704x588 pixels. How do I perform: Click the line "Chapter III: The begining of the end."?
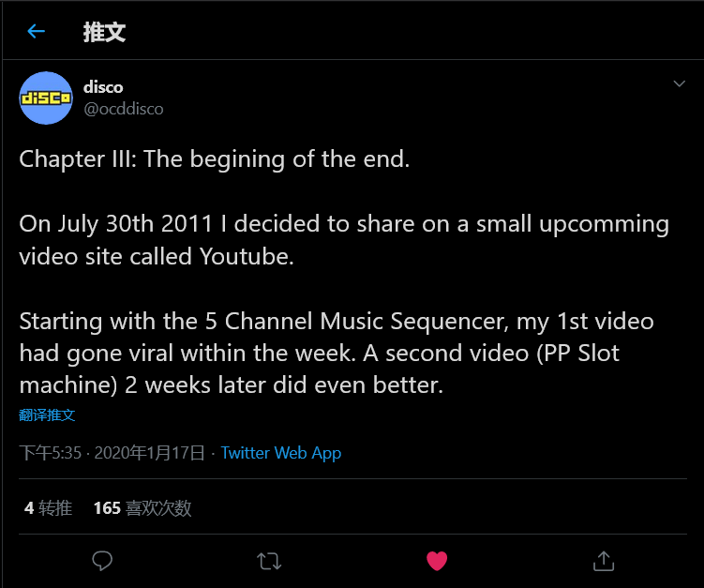pyautogui.click(x=215, y=159)
